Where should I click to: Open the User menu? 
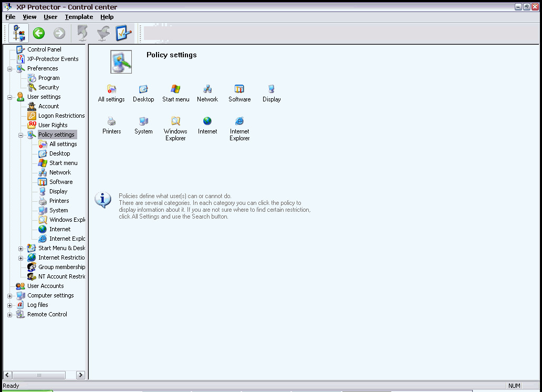coord(50,17)
